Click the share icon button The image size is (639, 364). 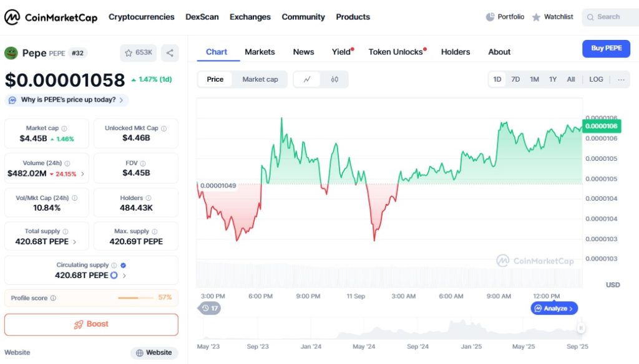point(170,53)
